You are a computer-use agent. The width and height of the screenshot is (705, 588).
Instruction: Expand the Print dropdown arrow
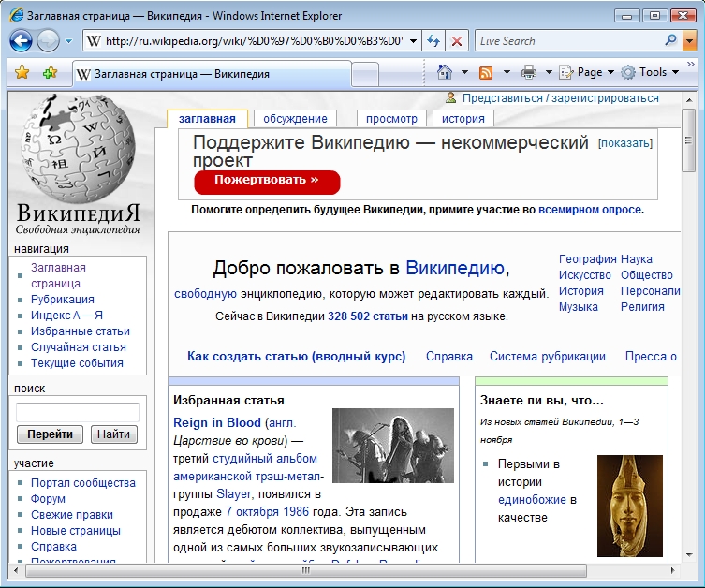click(x=549, y=72)
